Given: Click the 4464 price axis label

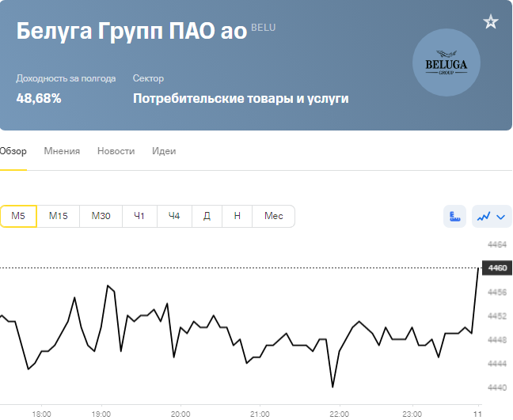Looking at the screenshot, I should point(497,244).
